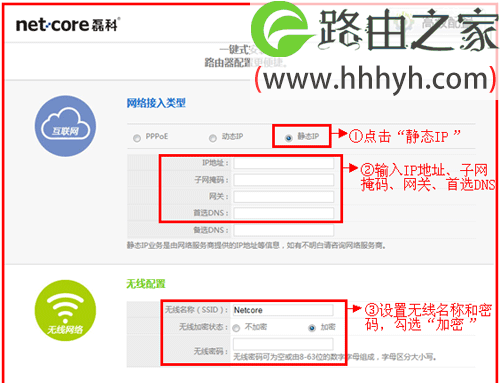500x383 pixels.
Task: Choose the 加密 encryption option
Action: [x=312, y=328]
